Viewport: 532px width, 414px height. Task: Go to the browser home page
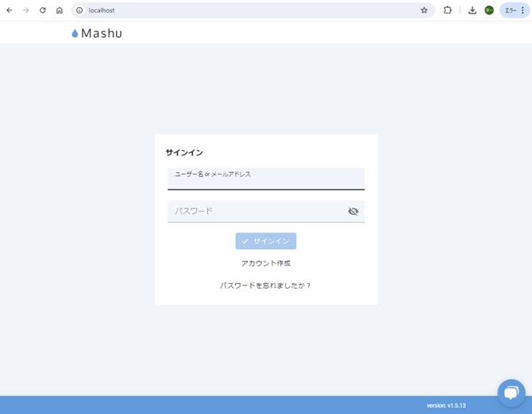(60, 10)
